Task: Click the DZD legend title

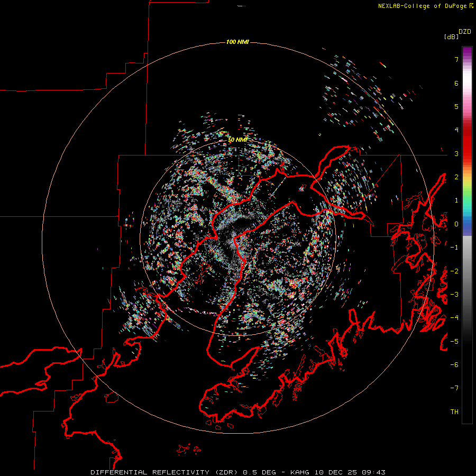Action: (x=465, y=32)
